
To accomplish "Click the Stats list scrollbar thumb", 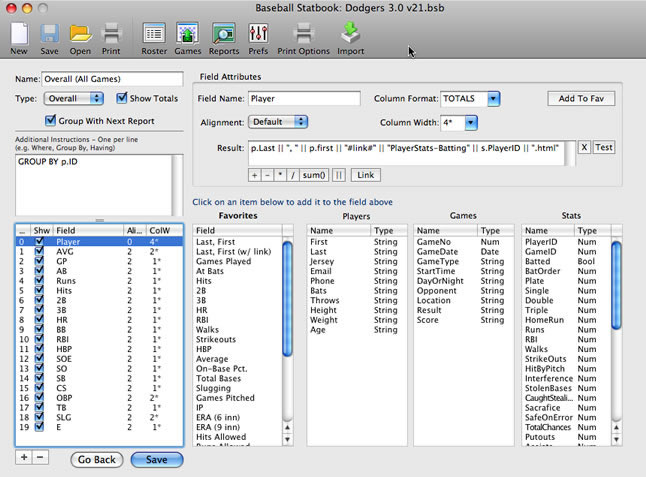I will click(616, 285).
